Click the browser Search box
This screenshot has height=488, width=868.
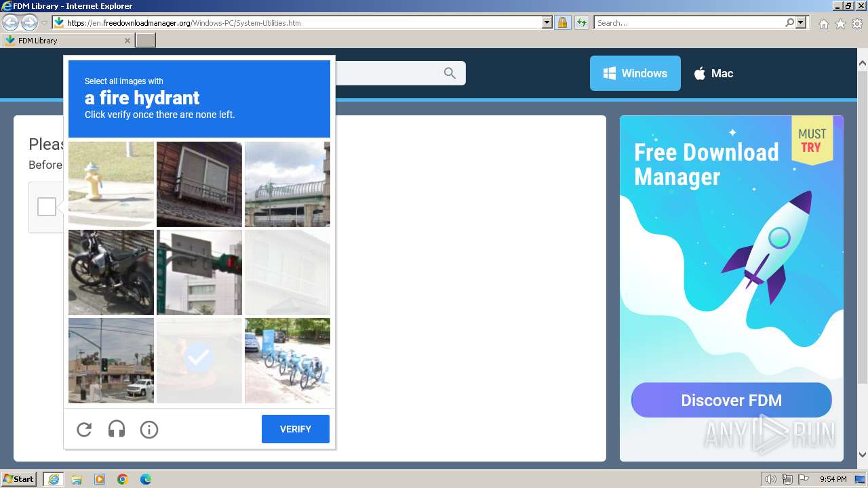(689, 22)
